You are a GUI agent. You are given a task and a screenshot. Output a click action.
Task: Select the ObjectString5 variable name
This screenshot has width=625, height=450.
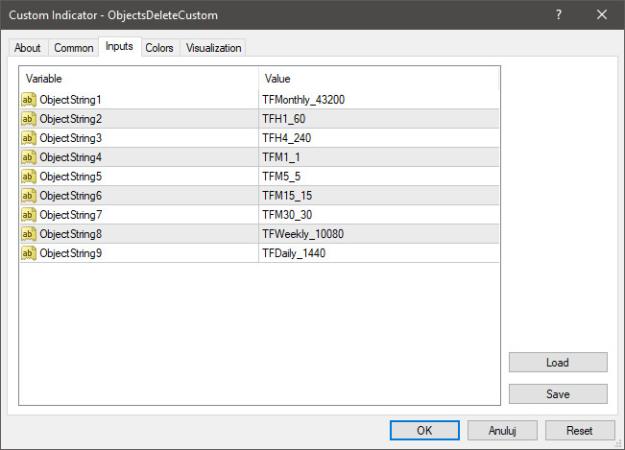coord(71,176)
